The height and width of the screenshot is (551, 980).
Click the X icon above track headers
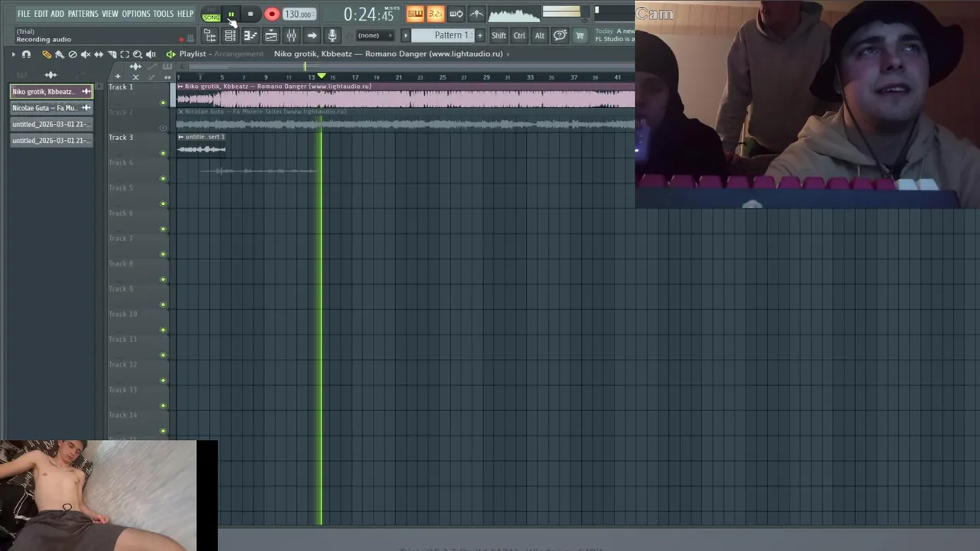pyautogui.click(x=136, y=77)
